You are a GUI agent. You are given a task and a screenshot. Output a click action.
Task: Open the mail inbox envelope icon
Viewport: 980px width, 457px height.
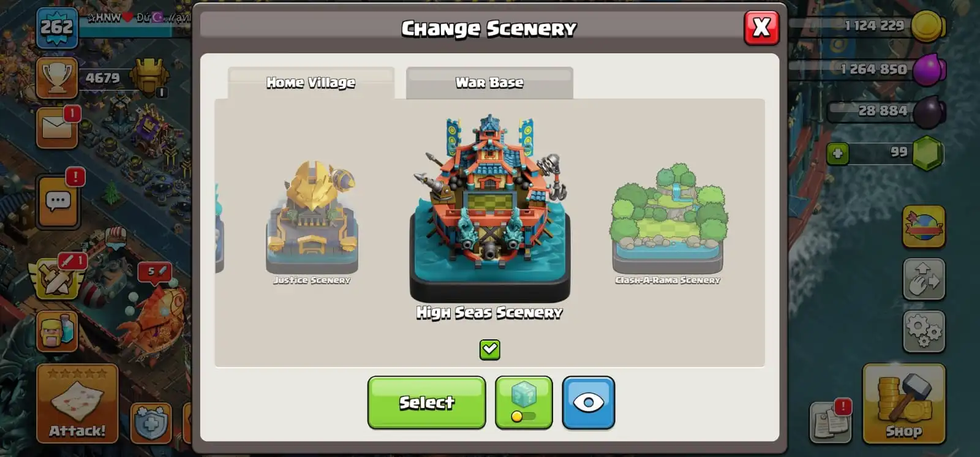tap(56, 127)
